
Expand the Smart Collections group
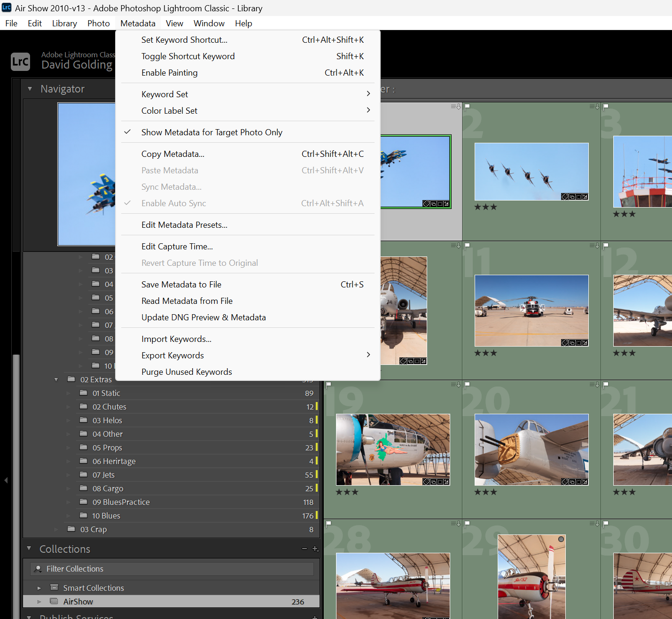click(x=39, y=588)
